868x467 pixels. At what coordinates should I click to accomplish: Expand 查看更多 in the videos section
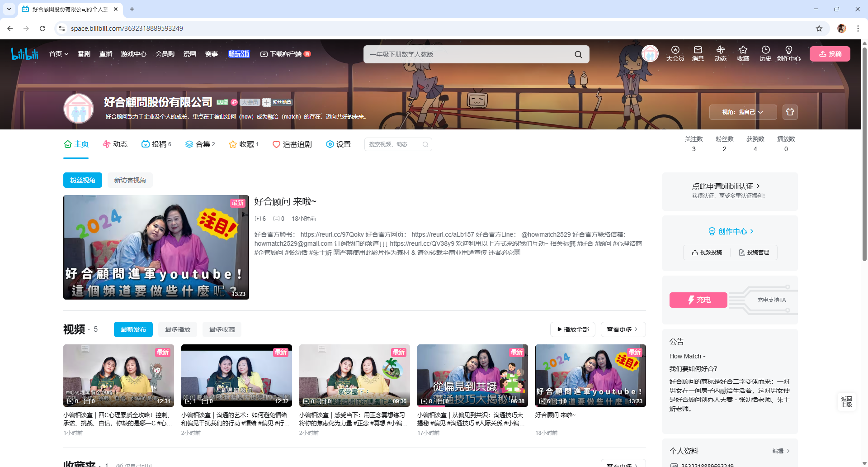point(623,329)
